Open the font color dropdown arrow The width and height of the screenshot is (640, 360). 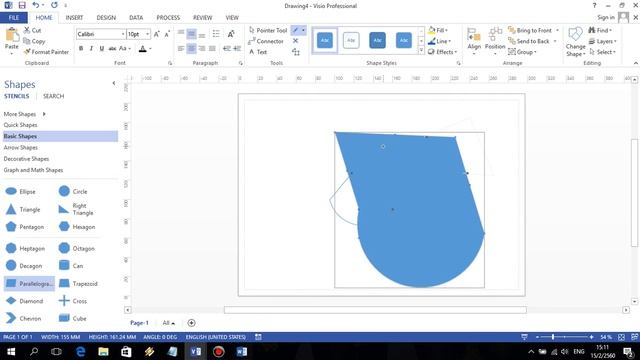pyautogui.click(x=150, y=49)
